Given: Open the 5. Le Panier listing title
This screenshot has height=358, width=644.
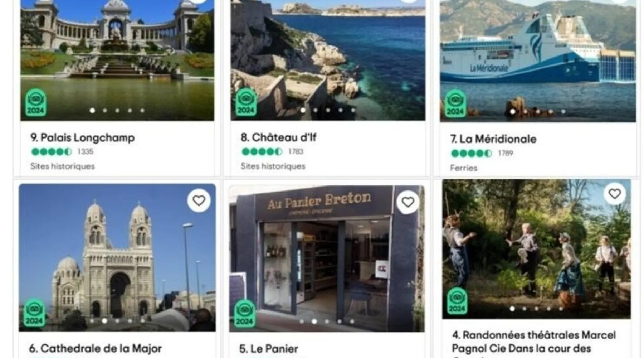Looking at the screenshot, I should tap(268, 349).
